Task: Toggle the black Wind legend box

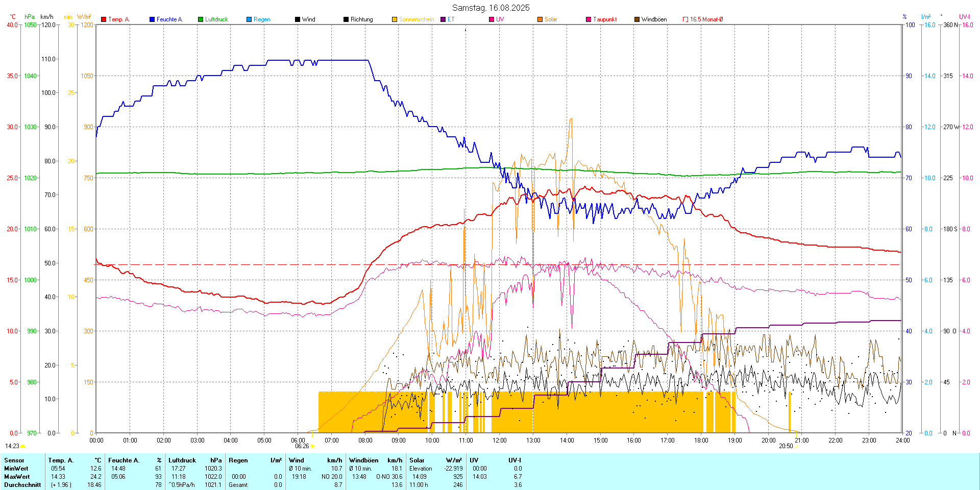Action: 298,19
